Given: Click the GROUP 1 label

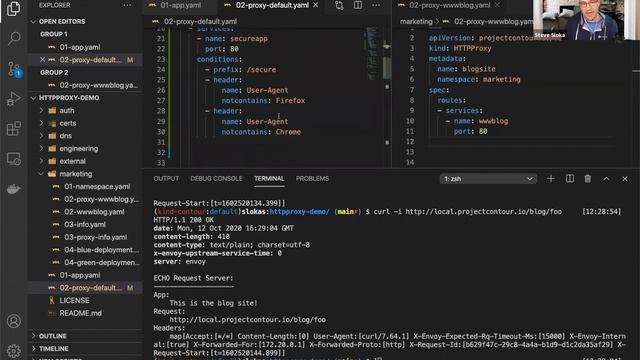Looking at the screenshot, I should pos(53,34).
